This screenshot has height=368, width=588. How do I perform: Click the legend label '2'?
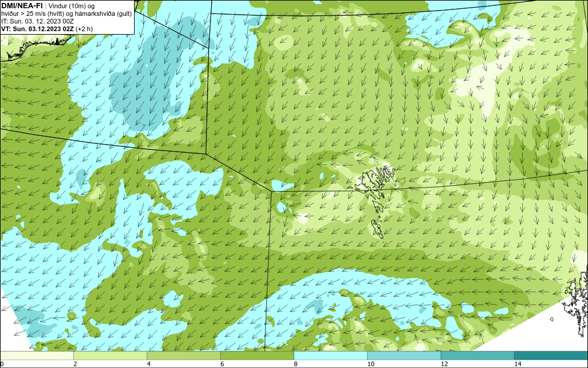(75, 364)
